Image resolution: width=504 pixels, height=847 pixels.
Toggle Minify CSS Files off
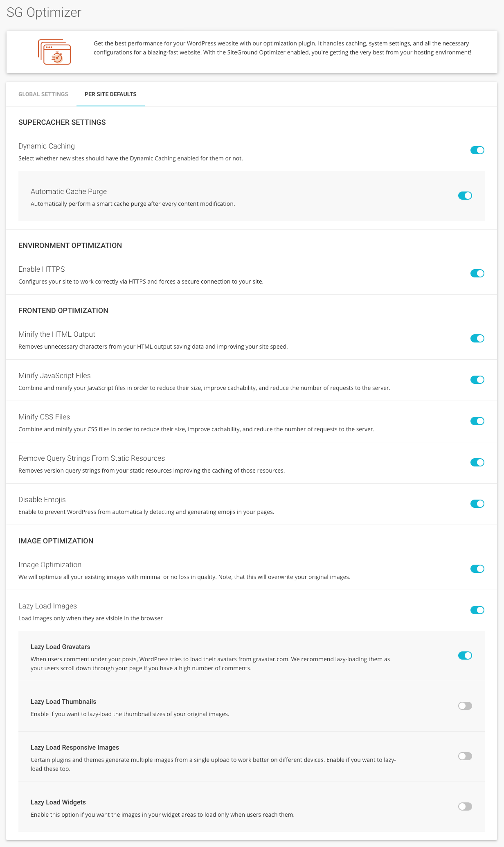(x=477, y=421)
